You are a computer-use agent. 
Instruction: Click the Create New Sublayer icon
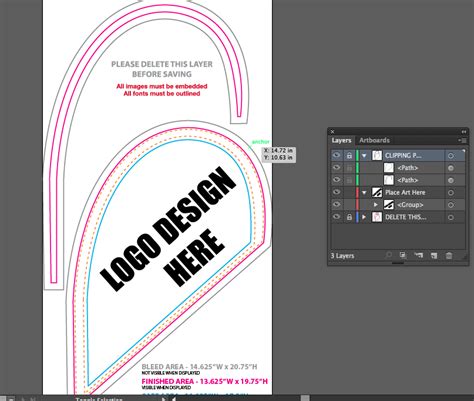(418, 255)
